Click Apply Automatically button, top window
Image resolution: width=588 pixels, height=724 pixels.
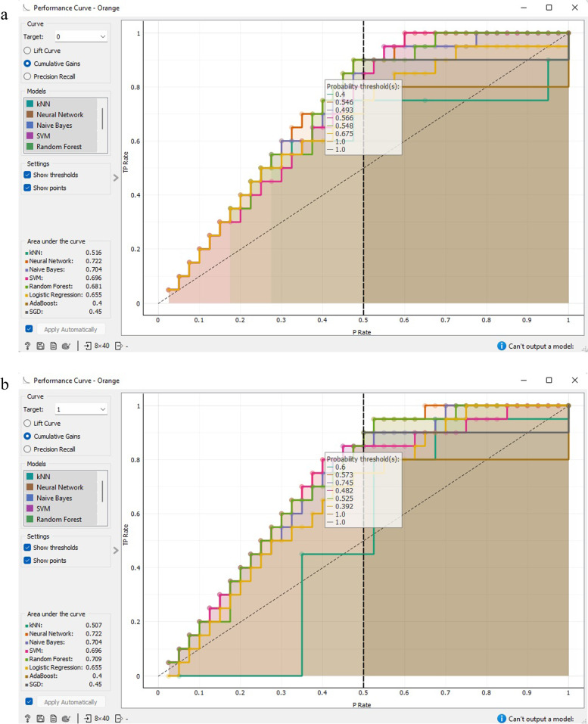(70, 329)
